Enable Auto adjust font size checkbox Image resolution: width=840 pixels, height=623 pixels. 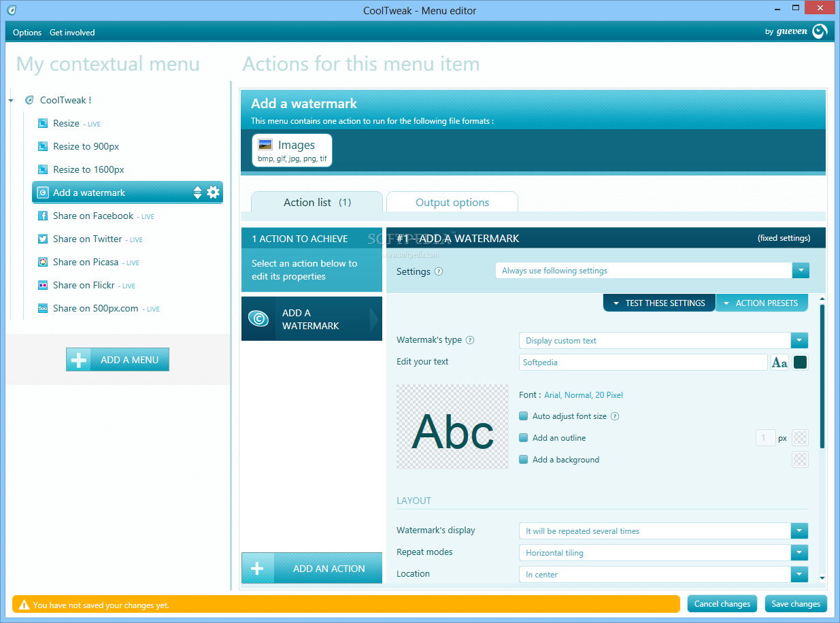524,416
